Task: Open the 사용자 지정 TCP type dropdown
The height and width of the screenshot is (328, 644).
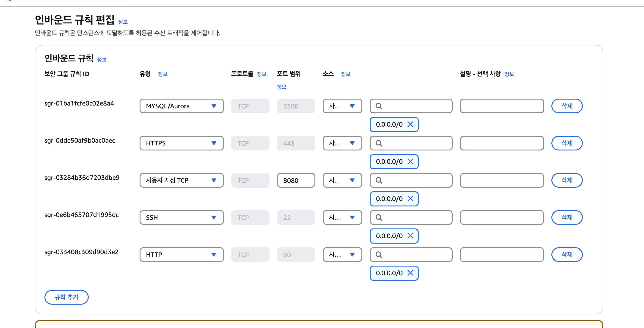Action: [x=182, y=180]
